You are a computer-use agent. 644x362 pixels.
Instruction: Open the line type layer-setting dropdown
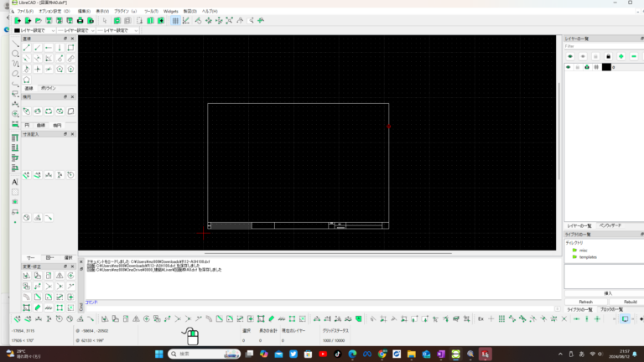pyautogui.click(x=117, y=30)
